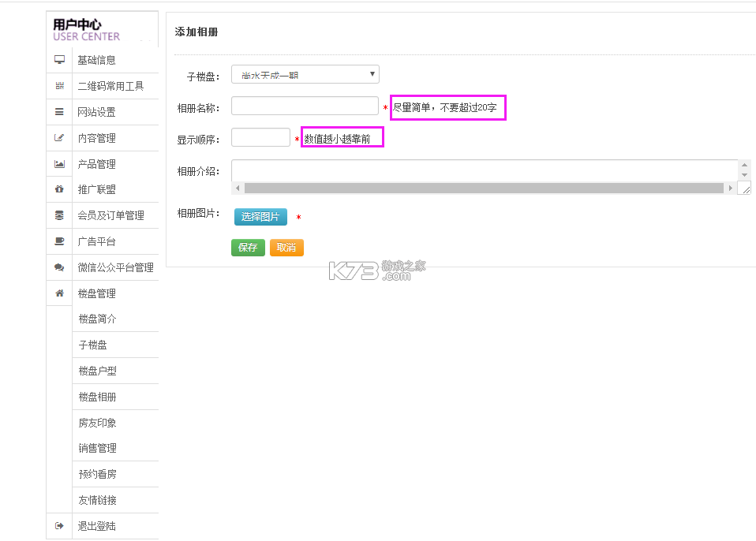
Task: Click the database icon beside 会员及订单管理
Action: click(59, 215)
